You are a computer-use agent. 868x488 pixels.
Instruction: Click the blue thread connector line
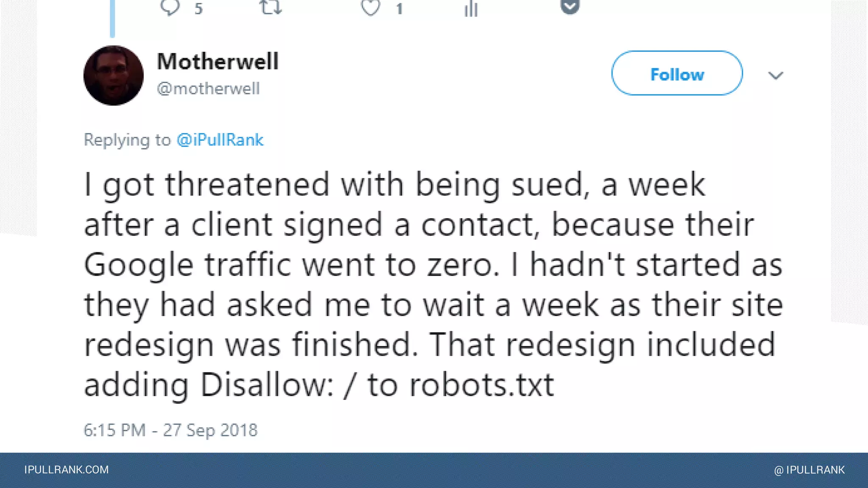(112, 19)
